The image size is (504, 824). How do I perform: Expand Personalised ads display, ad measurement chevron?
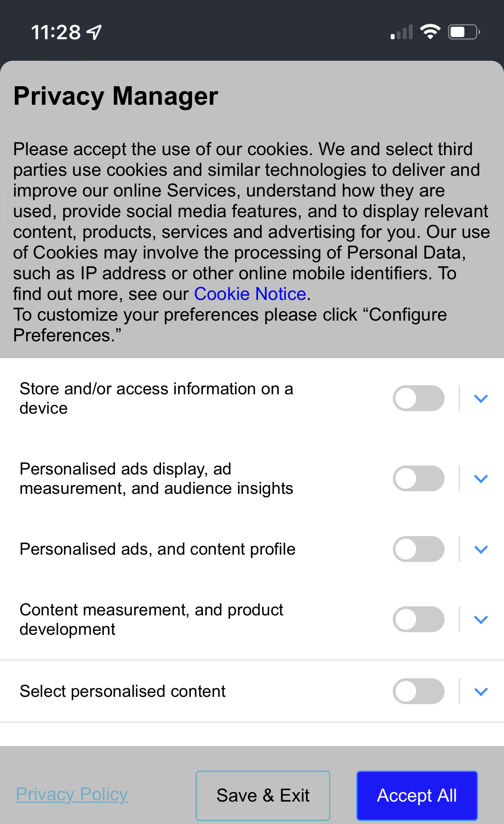pos(481,479)
